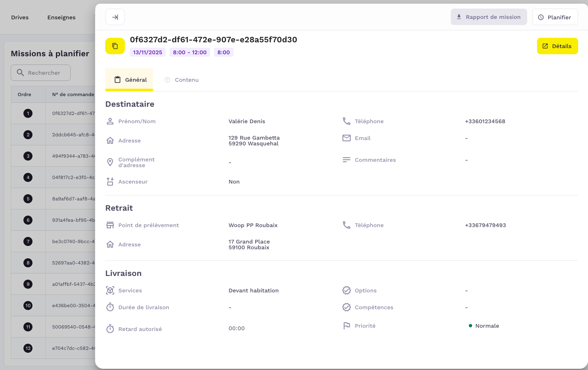Copy the mission ID with yellow icon
588x370 pixels.
pos(115,46)
